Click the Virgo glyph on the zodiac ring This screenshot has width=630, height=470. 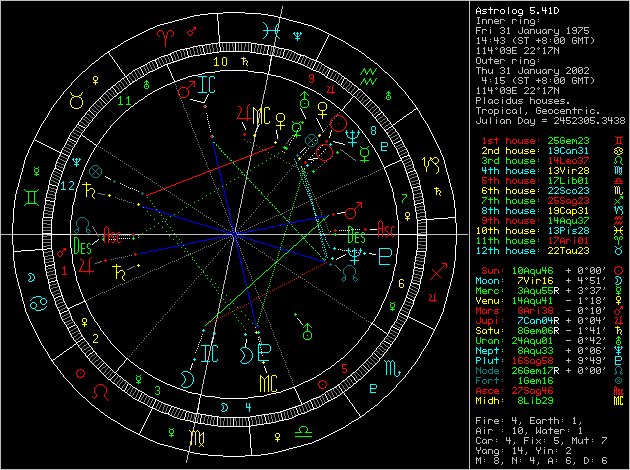[198, 438]
